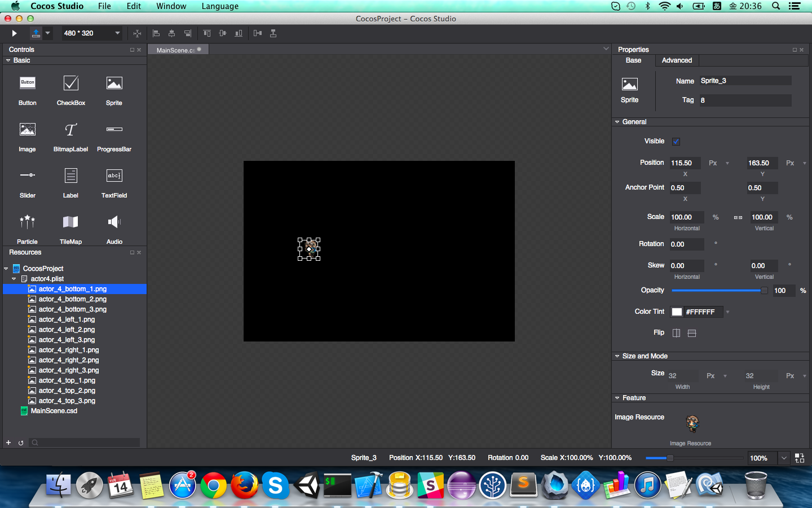812x508 pixels.
Task: Open the Color Tint dropdown arrow
Action: [x=727, y=312]
